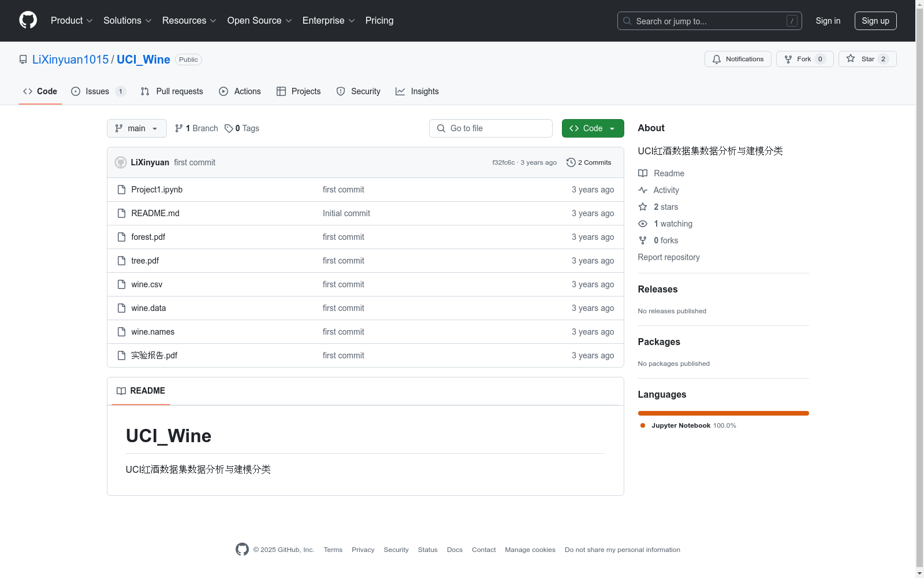Screen dimensions: 924x578
Task: View the 2 Commits history
Action: coord(589,162)
